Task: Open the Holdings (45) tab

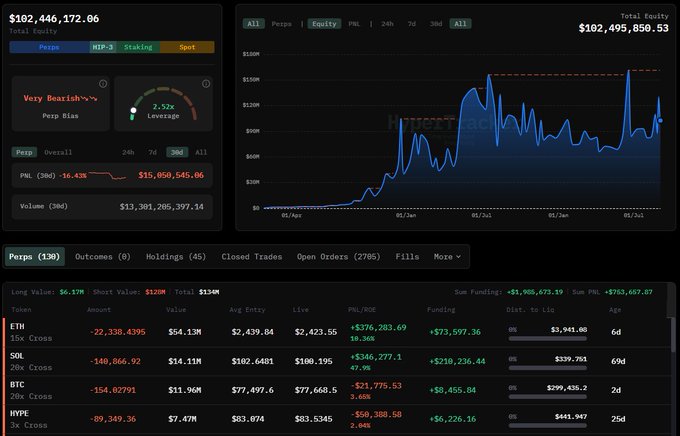Action: (x=176, y=256)
